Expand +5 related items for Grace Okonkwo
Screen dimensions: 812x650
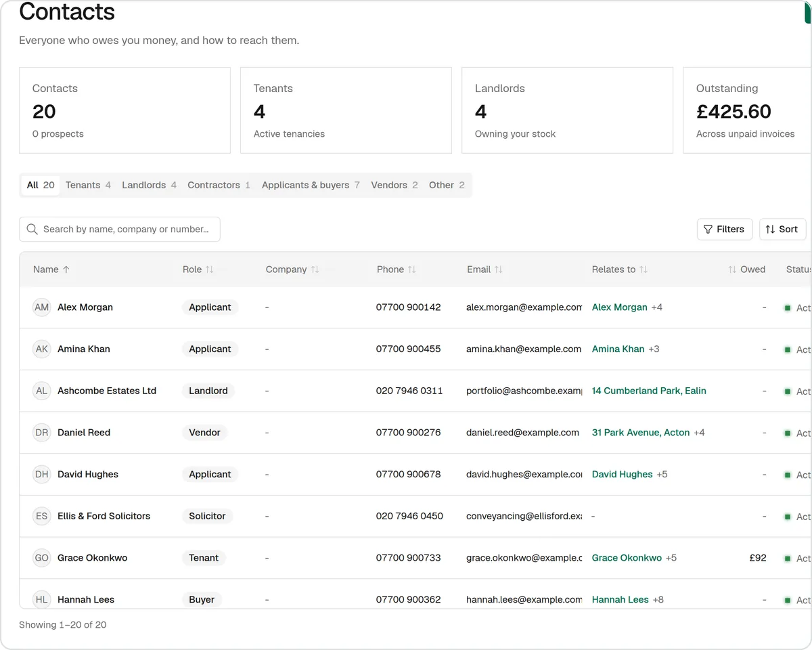pyautogui.click(x=671, y=558)
